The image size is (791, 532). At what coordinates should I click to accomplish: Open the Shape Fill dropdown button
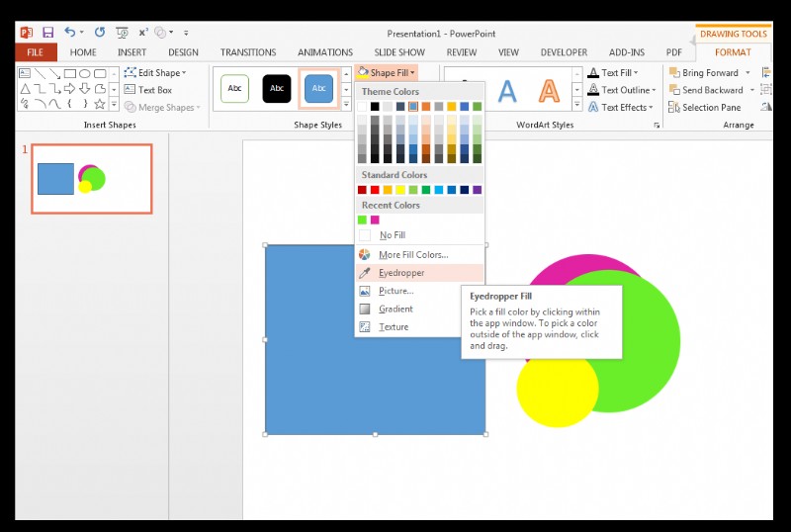click(x=386, y=73)
